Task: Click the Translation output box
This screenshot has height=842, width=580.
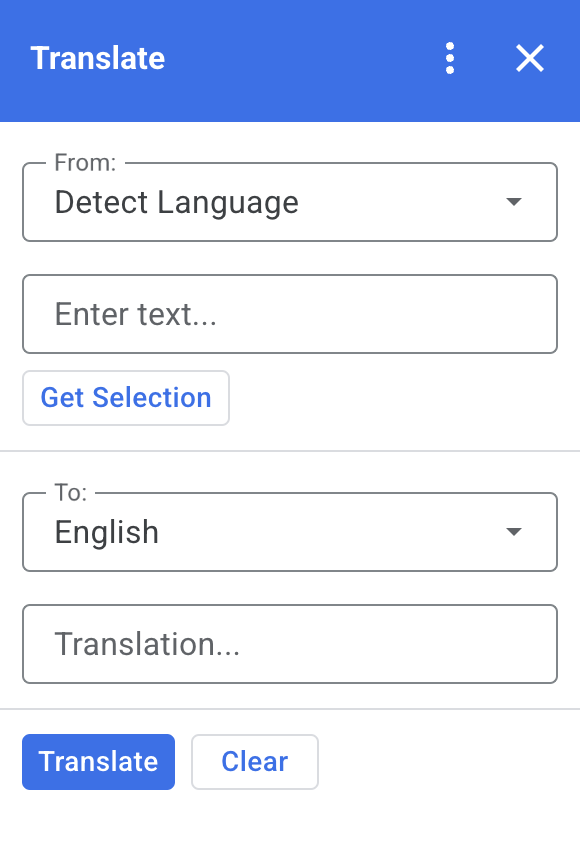Action: (290, 644)
